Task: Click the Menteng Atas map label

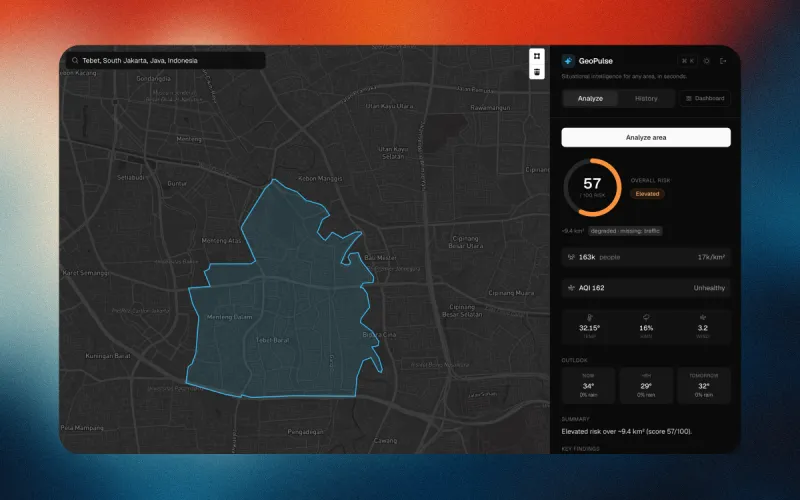Action: coord(221,240)
